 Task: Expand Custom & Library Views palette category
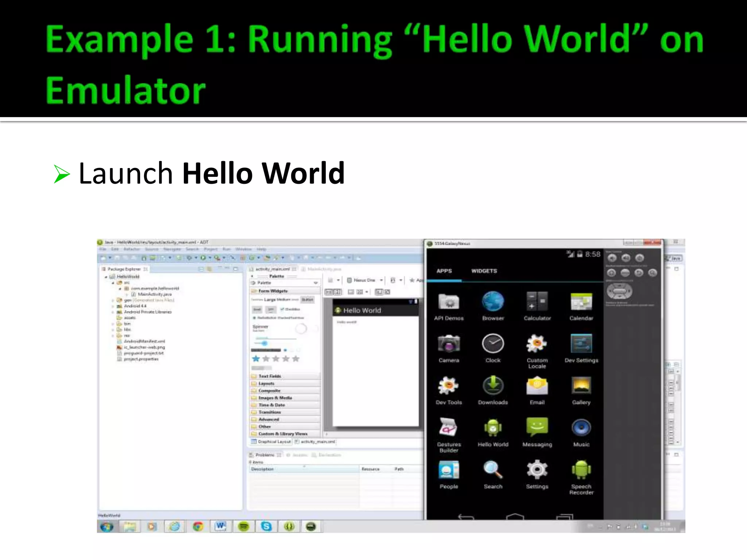click(285, 433)
